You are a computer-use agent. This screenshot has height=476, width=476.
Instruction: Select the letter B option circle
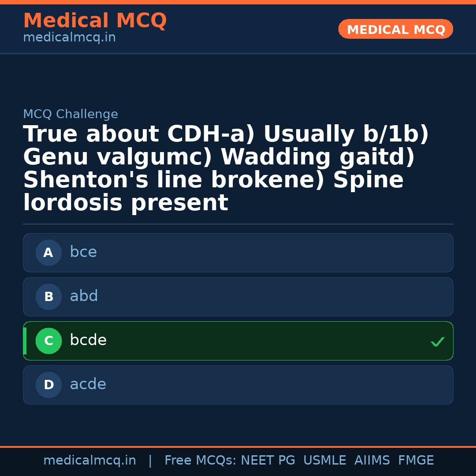(48, 297)
